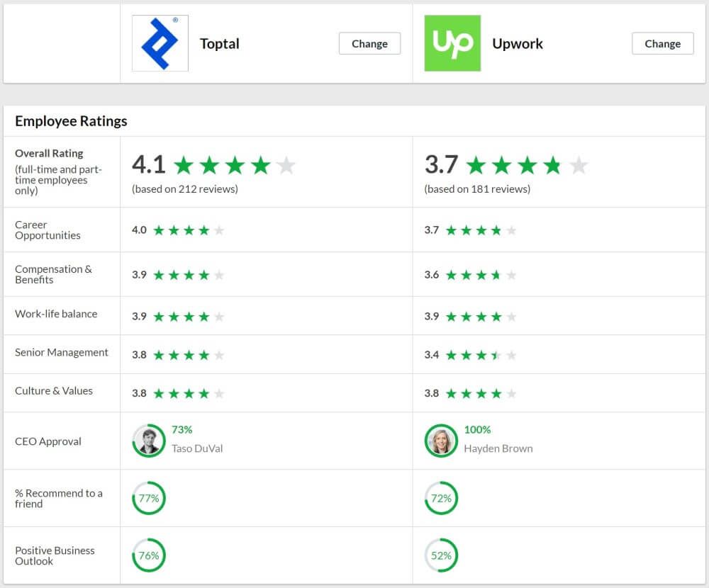Click Upwork Career Opportunities 3.7 stars
Viewport: 709px width, 588px height.
(x=481, y=230)
